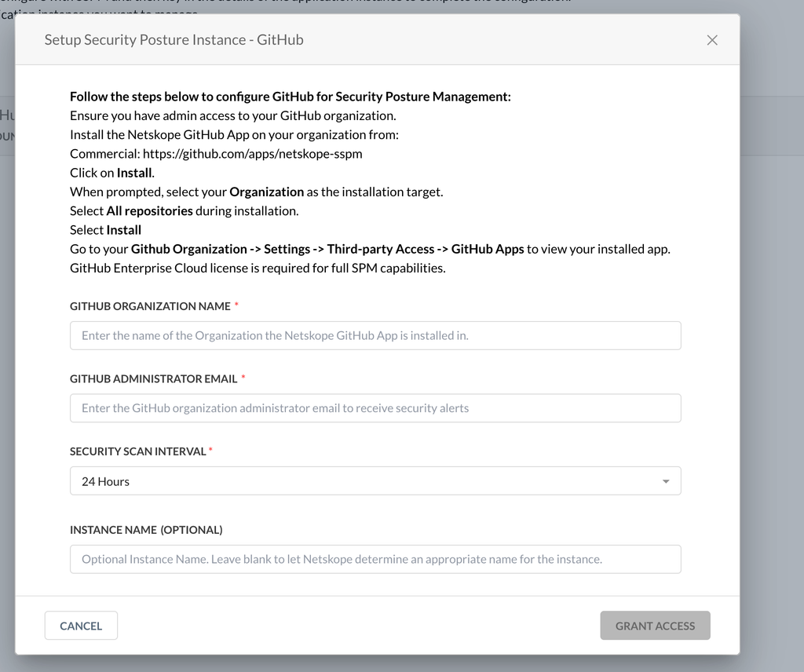Screen dimensions: 804x672
Task: Click the bold Follow the steps below heading
Action: tap(291, 97)
